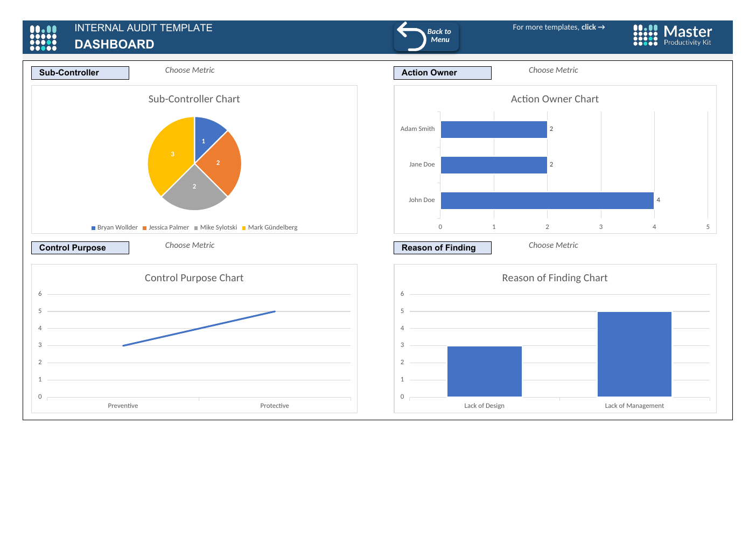Click the 'John Doe' axis label

tap(422, 200)
